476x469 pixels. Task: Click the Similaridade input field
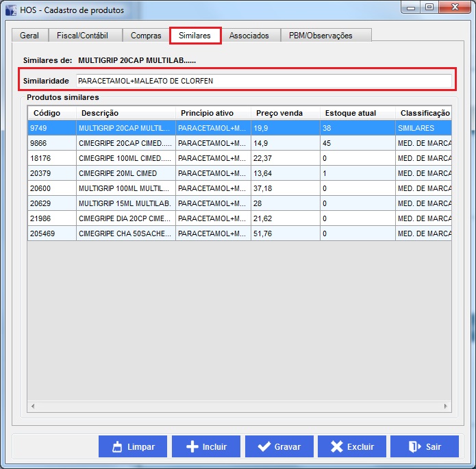264,81
